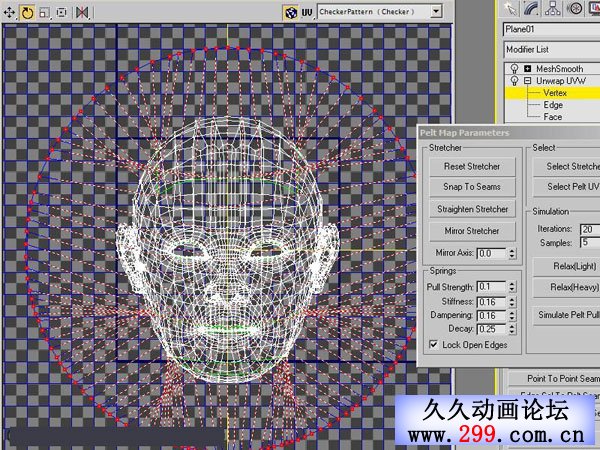
Task: Click the Pelt Map Parameters title bar
Action: click(x=509, y=133)
